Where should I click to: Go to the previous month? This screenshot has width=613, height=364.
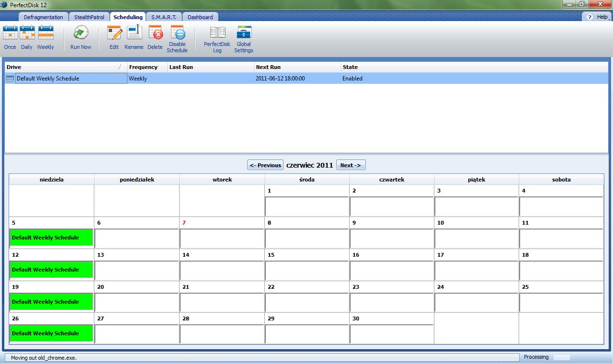(265, 165)
